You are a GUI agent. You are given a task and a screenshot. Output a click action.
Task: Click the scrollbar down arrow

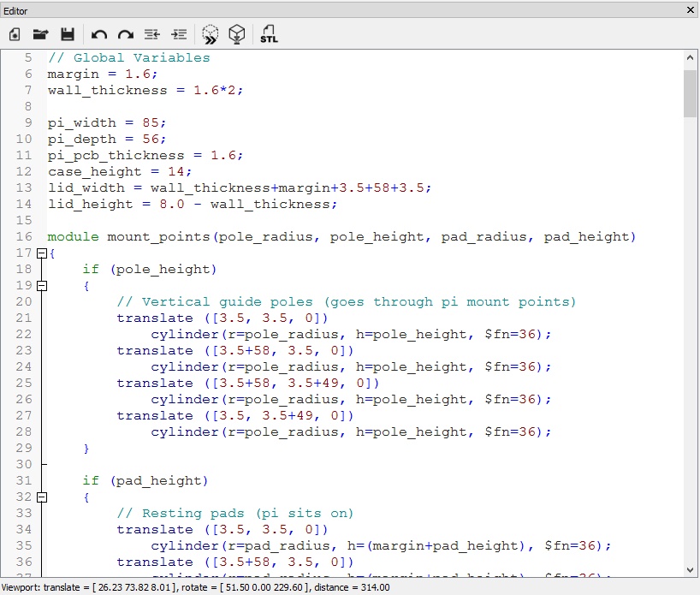coord(690,569)
